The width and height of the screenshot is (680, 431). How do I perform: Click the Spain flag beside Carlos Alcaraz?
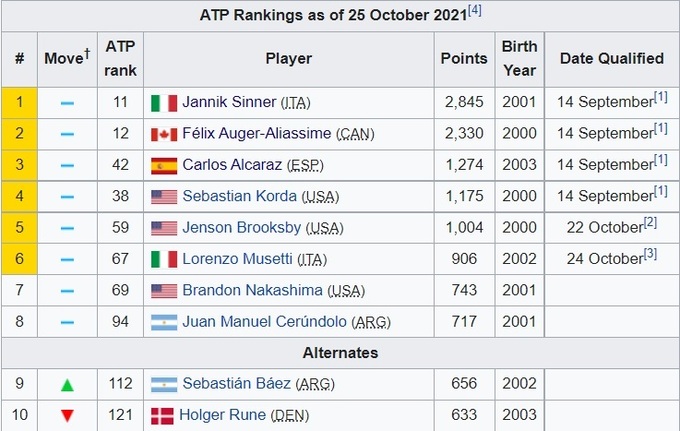point(164,165)
